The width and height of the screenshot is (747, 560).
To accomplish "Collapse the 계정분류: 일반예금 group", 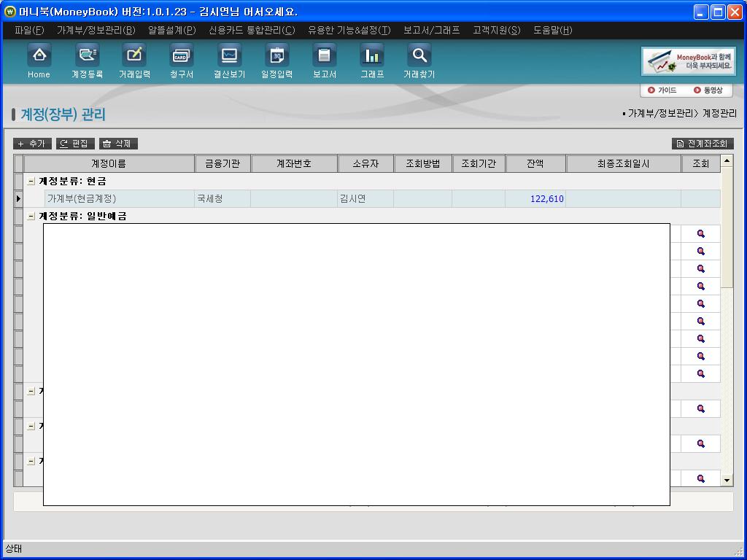I will [x=31, y=217].
